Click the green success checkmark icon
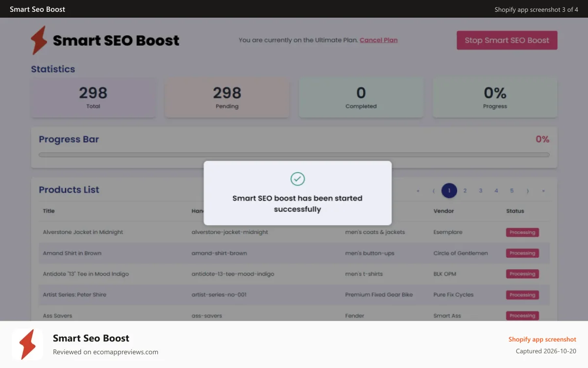588x368 pixels. tap(297, 179)
